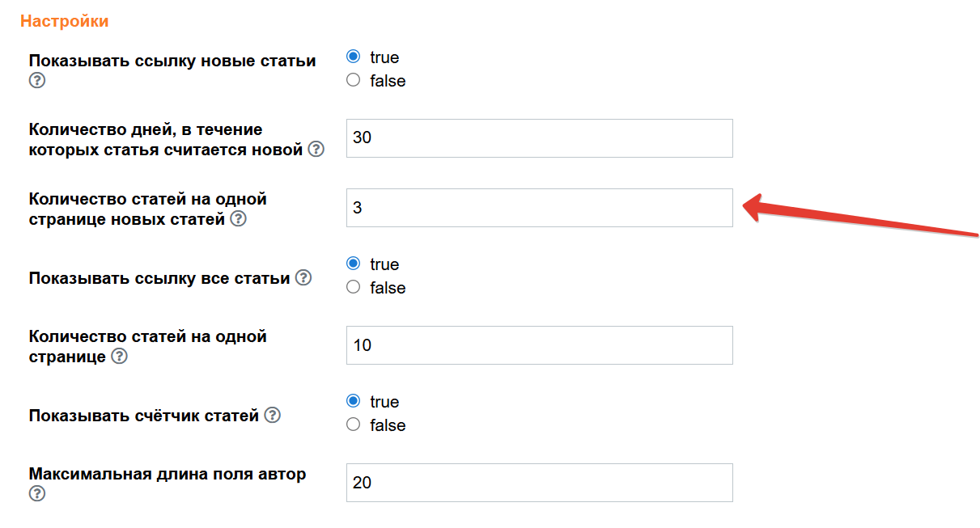This screenshot has width=980, height=528.
Task: Click help icon under "Максимальная длина поля автор"
Action: click(36, 493)
